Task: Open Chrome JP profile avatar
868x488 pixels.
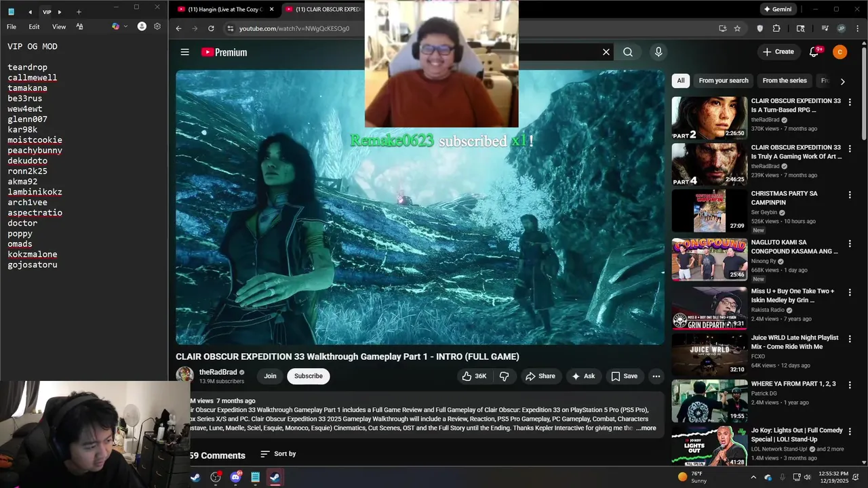Action: (x=841, y=28)
